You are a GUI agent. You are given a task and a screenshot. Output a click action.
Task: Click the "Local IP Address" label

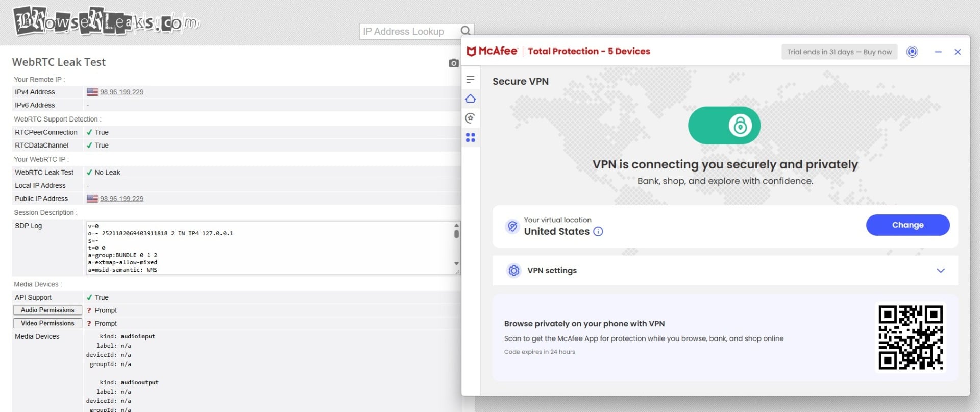click(40, 185)
